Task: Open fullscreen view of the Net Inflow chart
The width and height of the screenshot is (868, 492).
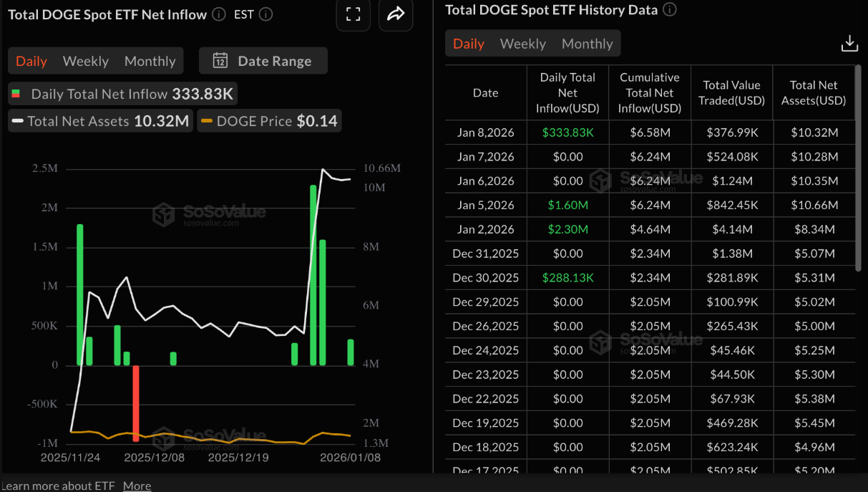Action: click(353, 14)
